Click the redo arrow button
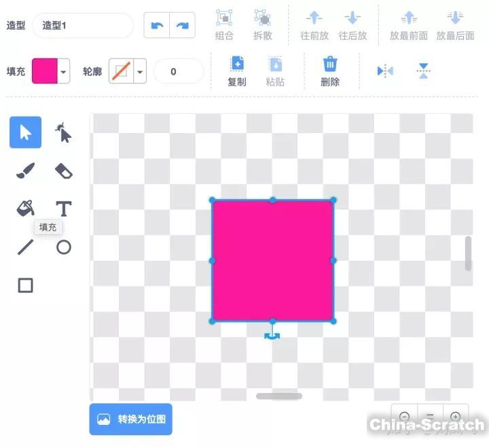This screenshot has height=448, width=489. click(182, 25)
